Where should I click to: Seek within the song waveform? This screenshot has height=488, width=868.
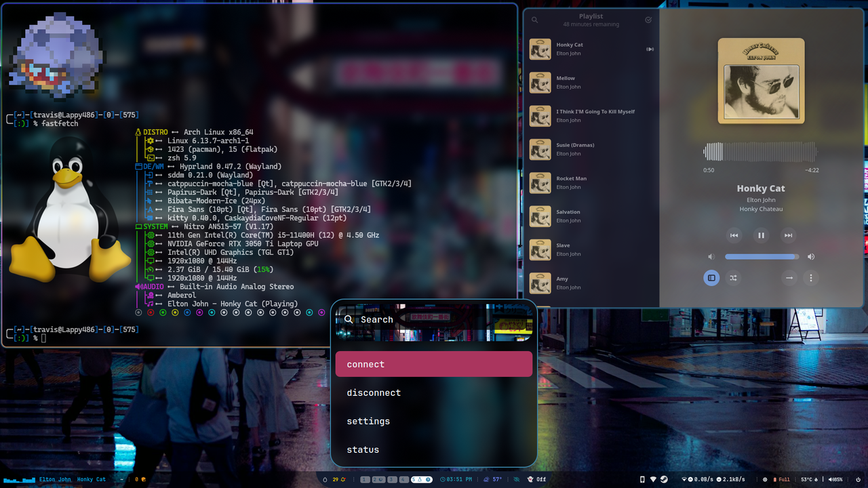[x=761, y=151]
